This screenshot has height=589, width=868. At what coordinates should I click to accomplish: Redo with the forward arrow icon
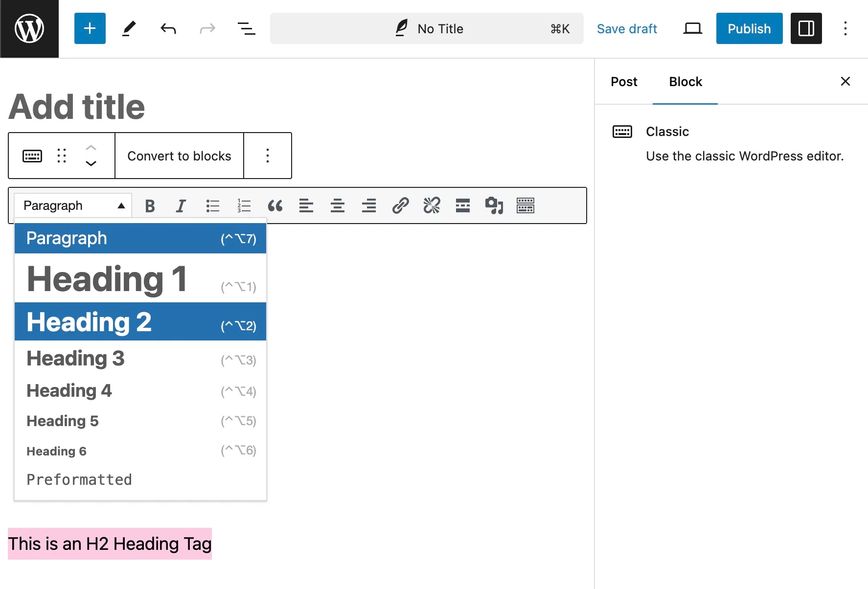pyautogui.click(x=207, y=28)
